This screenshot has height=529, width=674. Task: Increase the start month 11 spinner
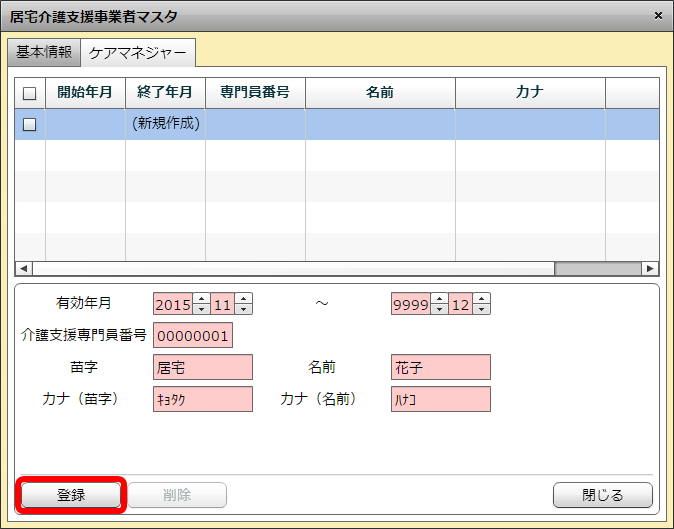click(244, 299)
